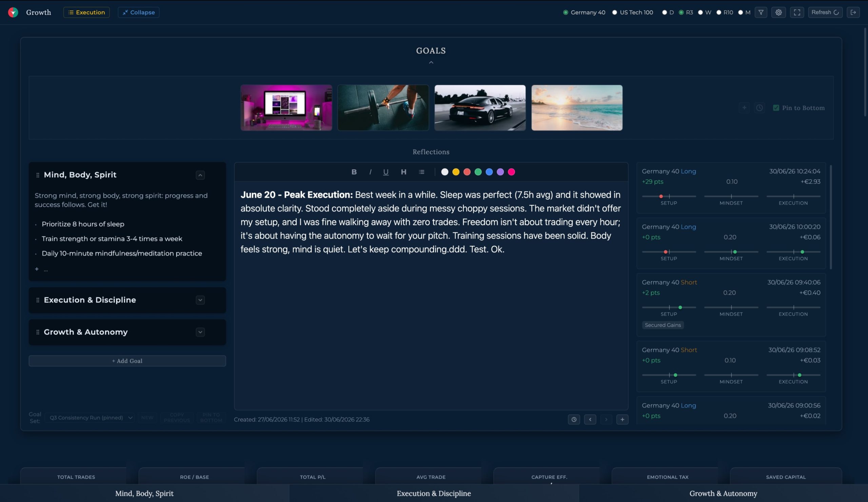
Task: Select 'Prioritize 8 hours of sleep' bullet
Action: [x=83, y=224]
